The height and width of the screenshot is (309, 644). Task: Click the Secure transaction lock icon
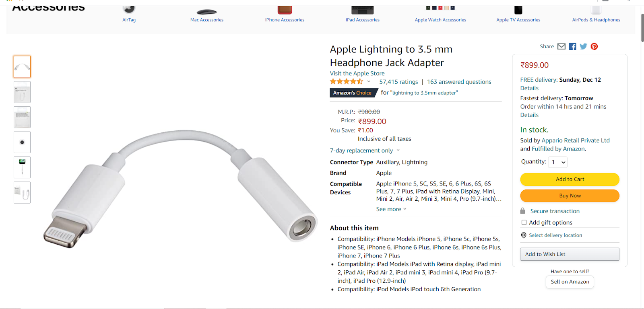tap(522, 211)
